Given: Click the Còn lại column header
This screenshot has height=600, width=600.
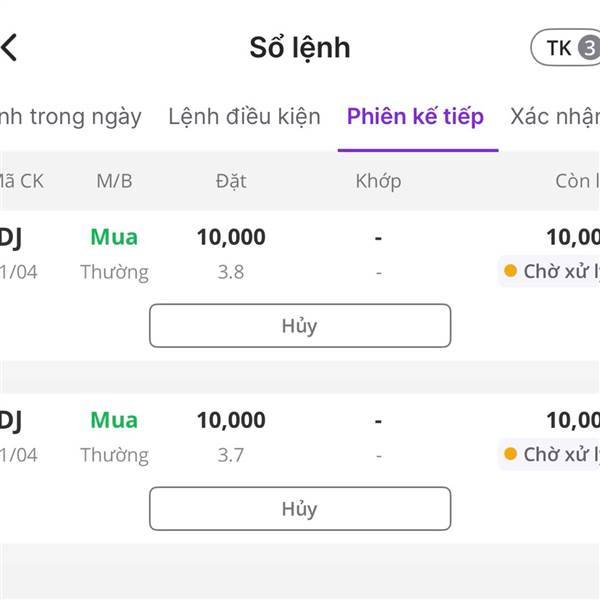Looking at the screenshot, I should click(576, 181).
